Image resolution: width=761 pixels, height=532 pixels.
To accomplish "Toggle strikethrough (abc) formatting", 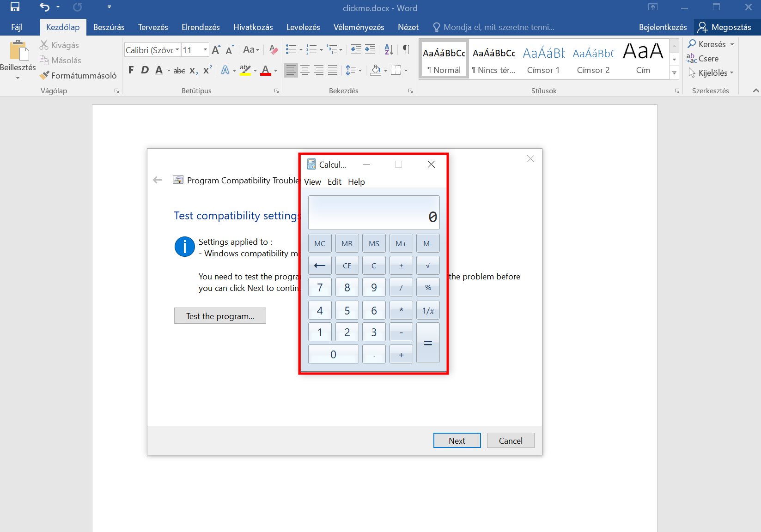I will pyautogui.click(x=179, y=70).
